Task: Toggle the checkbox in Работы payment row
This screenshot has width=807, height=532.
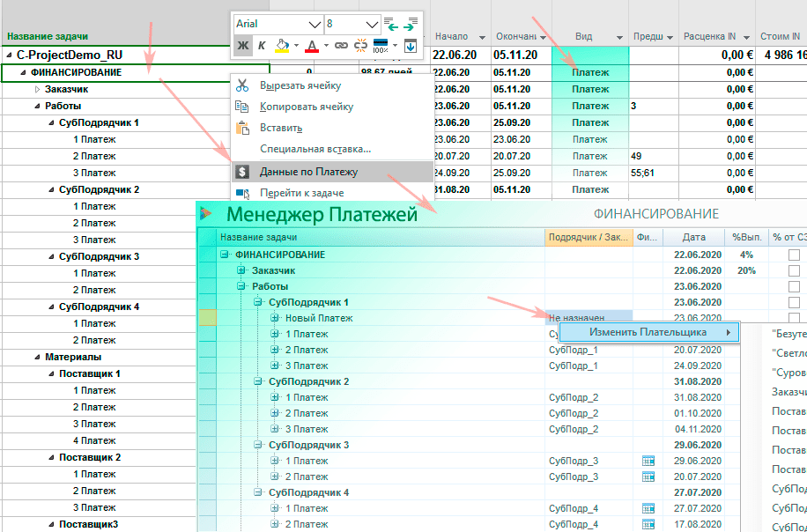Action: (794, 286)
